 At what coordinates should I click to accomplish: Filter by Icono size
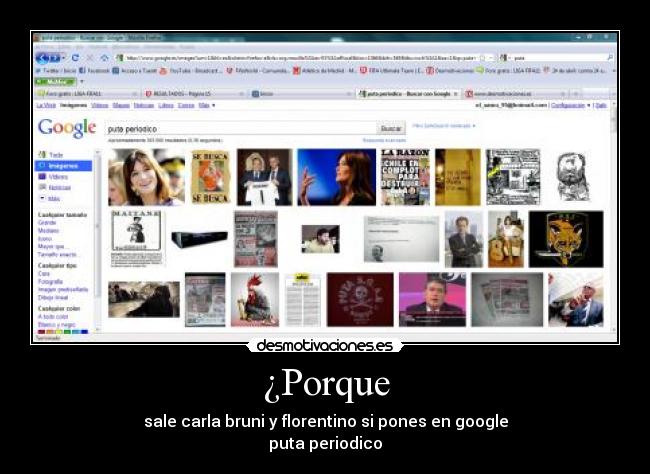point(45,239)
